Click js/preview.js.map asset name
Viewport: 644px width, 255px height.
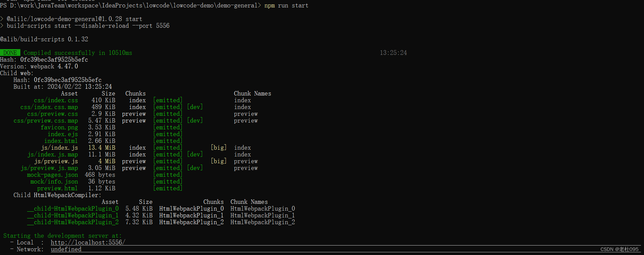(49, 168)
